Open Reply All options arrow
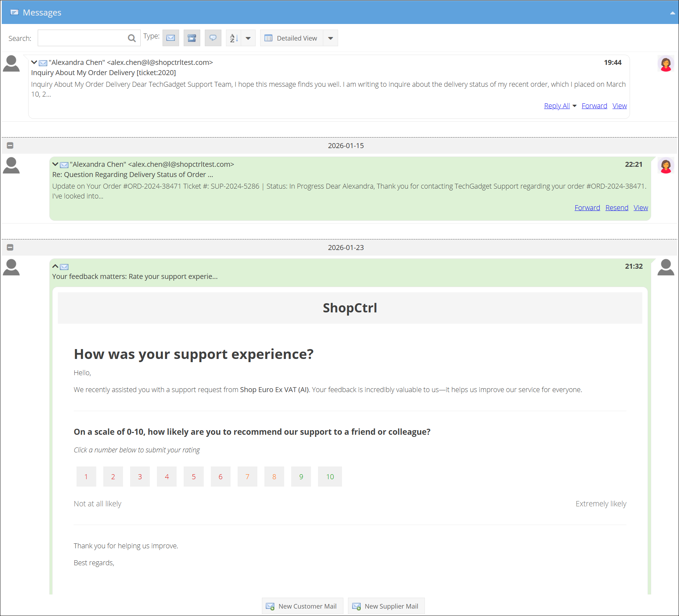The height and width of the screenshot is (616, 679). point(575,106)
